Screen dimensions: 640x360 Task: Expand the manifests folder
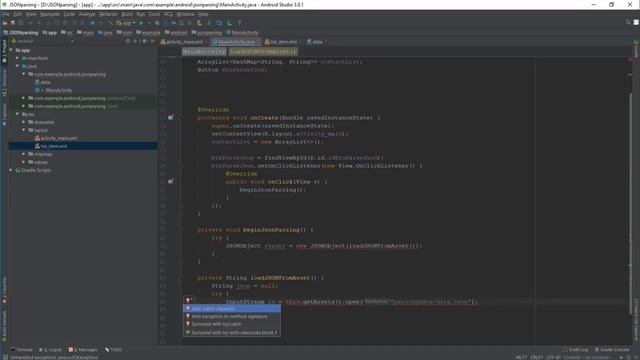(18, 58)
